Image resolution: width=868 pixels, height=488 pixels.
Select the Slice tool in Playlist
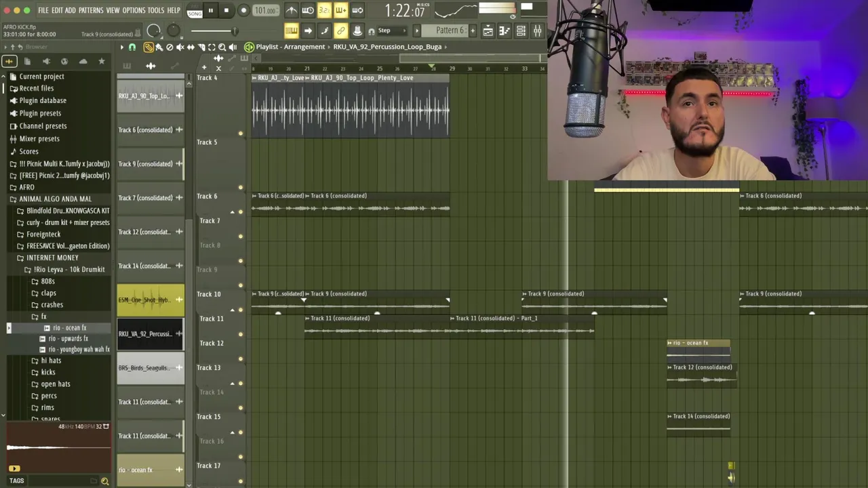pyautogui.click(x=201, y=47)
